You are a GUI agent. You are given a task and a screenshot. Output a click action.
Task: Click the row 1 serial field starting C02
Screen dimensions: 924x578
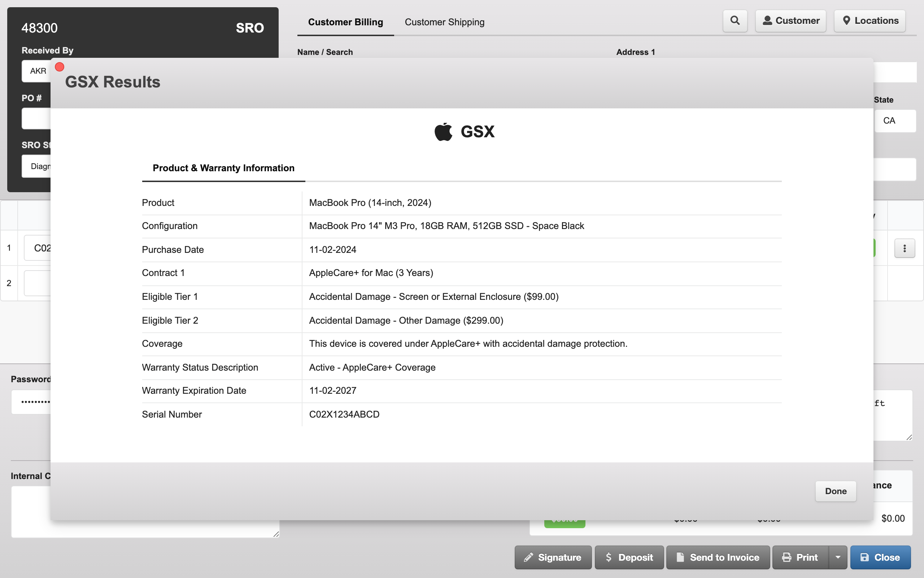38,248
